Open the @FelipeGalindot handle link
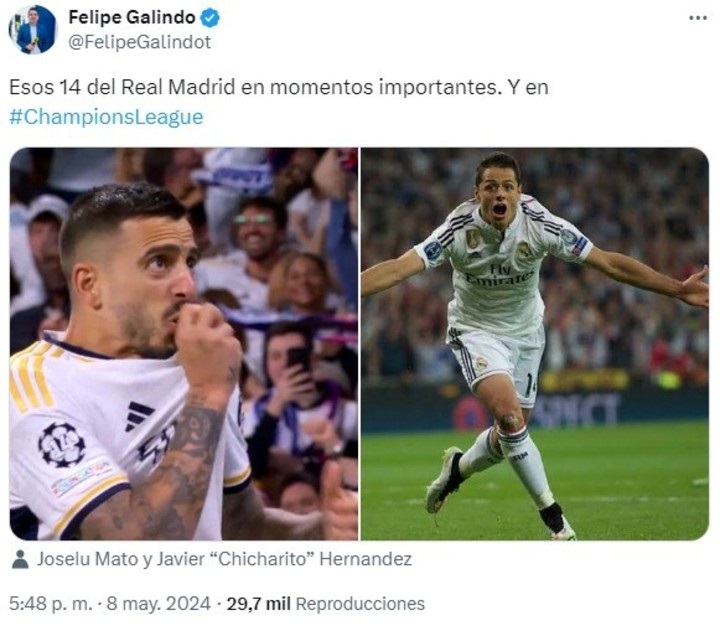 140,42
